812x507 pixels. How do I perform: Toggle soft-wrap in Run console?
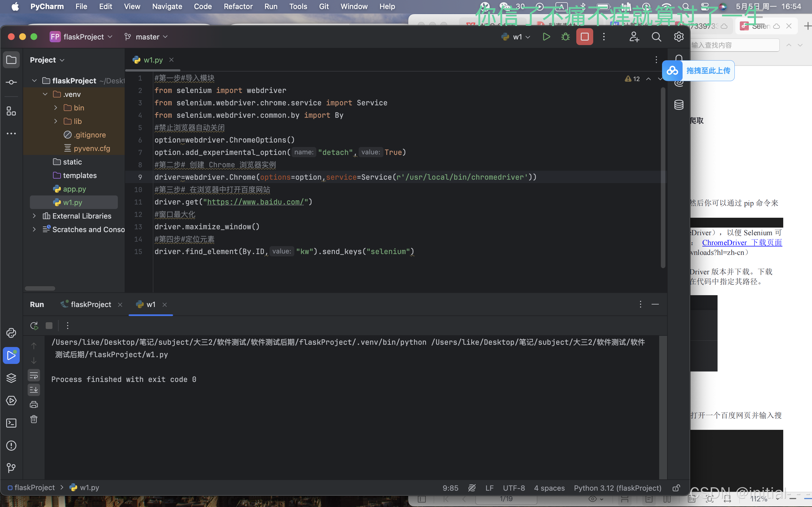34,375
